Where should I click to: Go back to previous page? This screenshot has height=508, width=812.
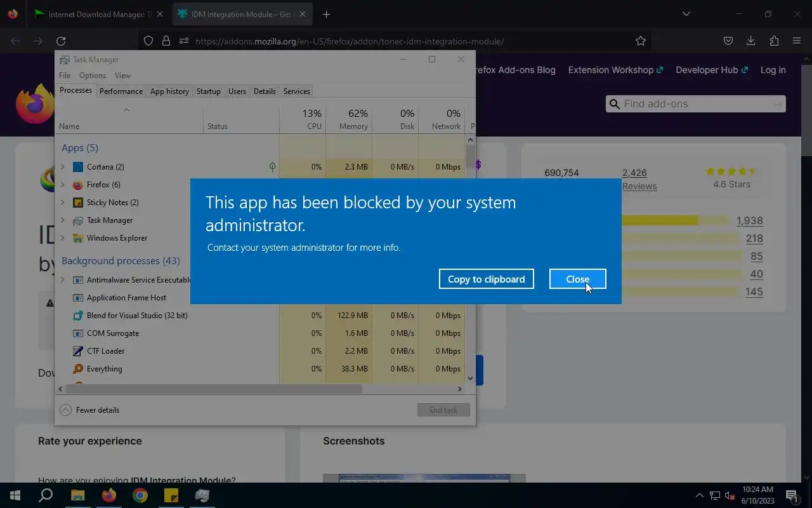15,41
